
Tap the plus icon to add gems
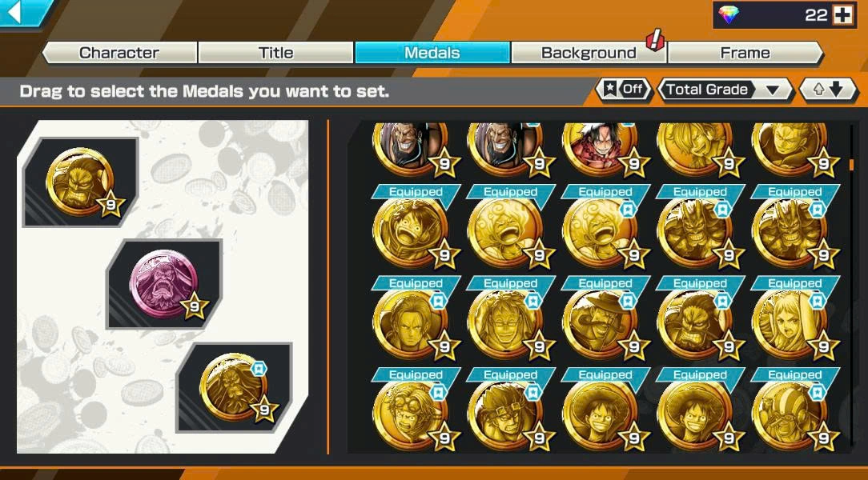(843, 15)
